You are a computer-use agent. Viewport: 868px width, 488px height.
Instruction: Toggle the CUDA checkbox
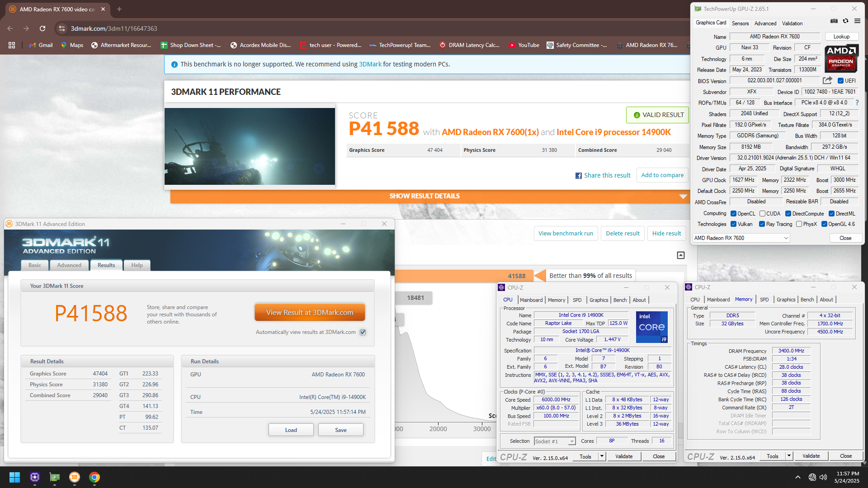[x=762, y=214]
